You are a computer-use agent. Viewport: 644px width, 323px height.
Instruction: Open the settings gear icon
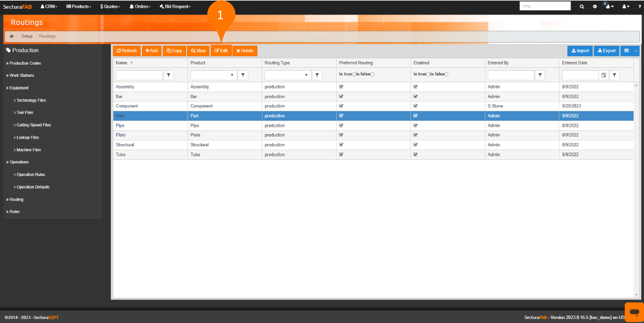coord(595,6)
